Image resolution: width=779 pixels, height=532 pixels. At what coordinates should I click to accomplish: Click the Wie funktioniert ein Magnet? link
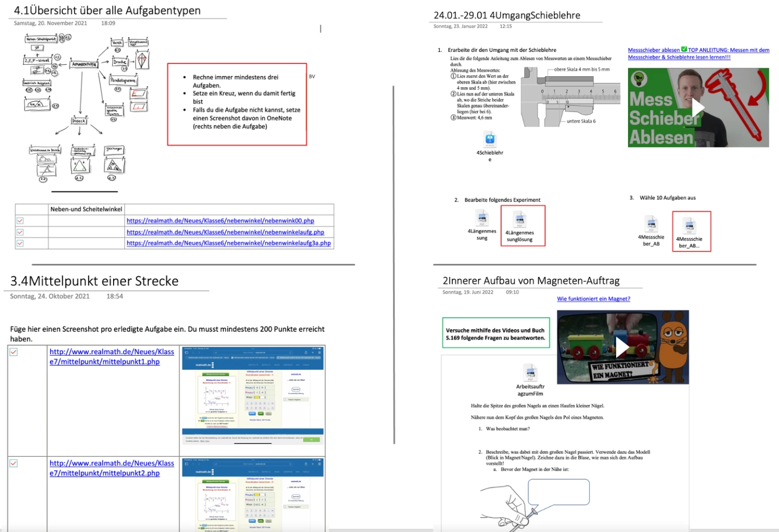(593, 299)
